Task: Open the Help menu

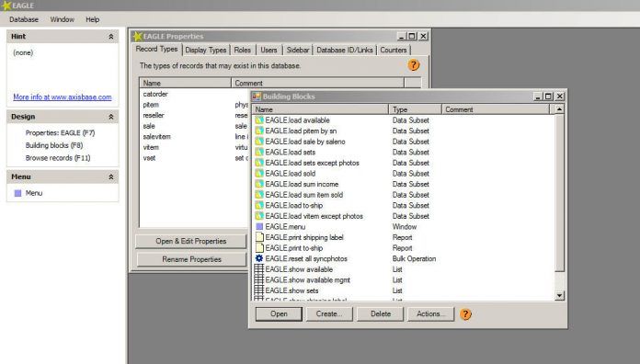Action: [93, 19]
